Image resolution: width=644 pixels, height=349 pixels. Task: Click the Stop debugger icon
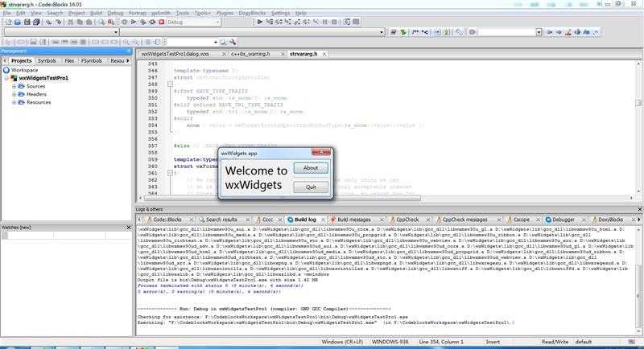(334, 22)
